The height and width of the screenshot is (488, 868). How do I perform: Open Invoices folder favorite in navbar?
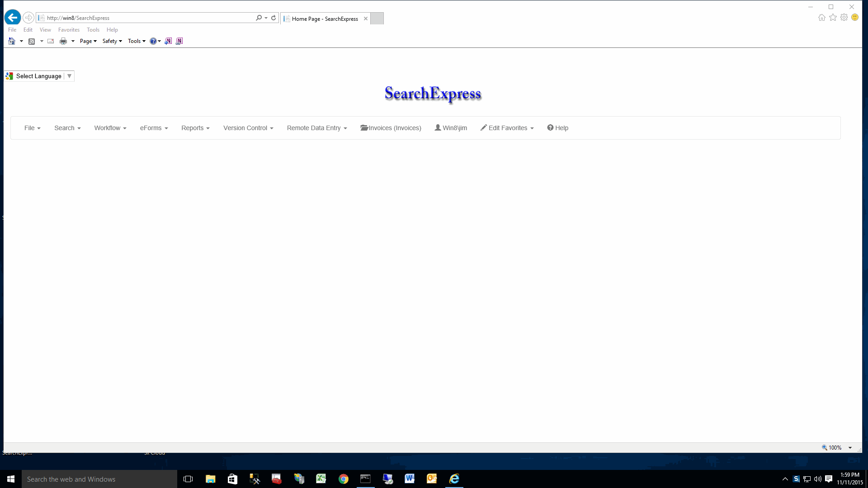click(391, 128)
